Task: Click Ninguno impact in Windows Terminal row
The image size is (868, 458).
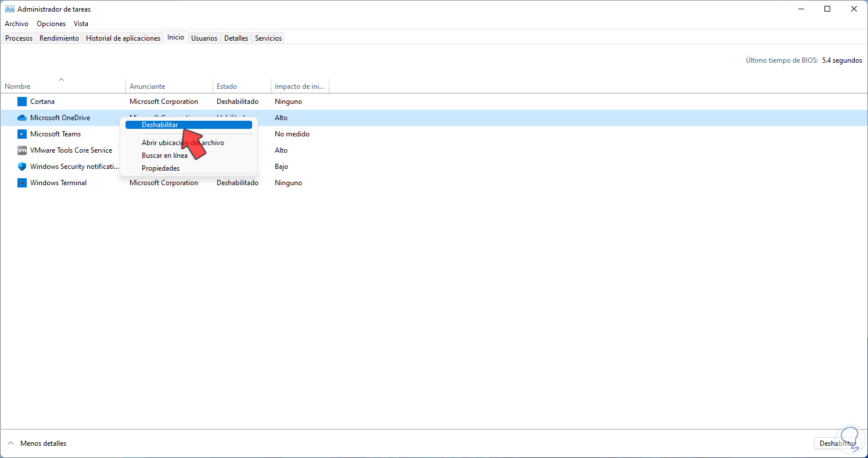Action: pos(289,183)
